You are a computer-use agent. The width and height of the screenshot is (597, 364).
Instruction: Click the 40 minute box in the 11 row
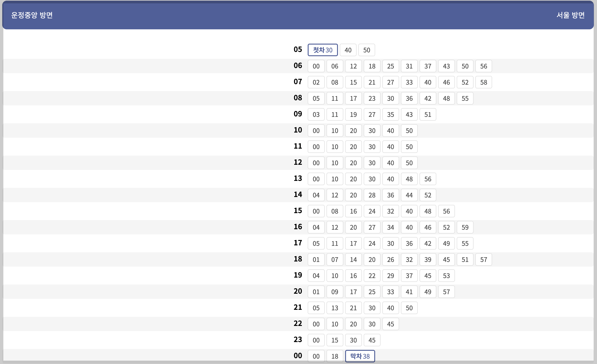(391, 147)
